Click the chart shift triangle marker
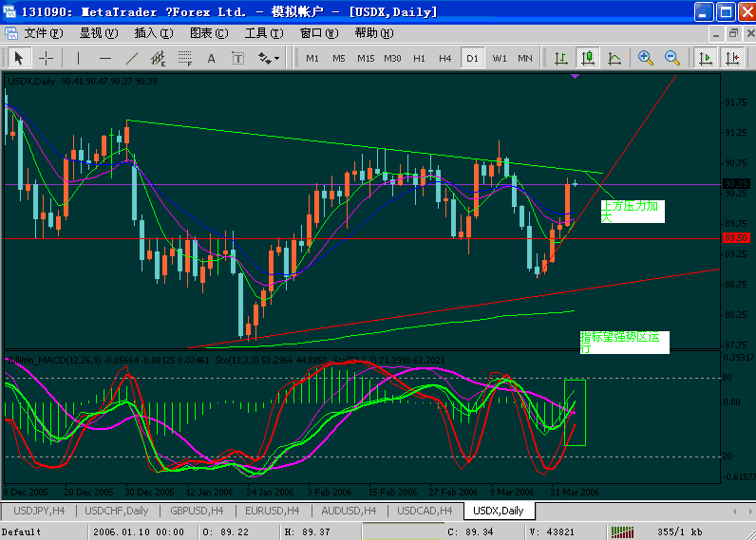 [x=575, y=76]
